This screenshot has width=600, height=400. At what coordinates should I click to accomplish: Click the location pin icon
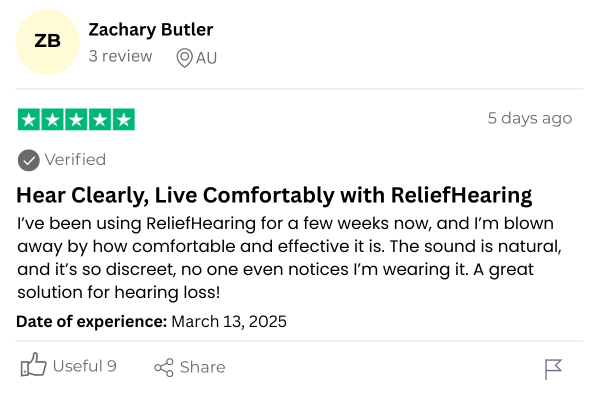(x=184, y=57)
